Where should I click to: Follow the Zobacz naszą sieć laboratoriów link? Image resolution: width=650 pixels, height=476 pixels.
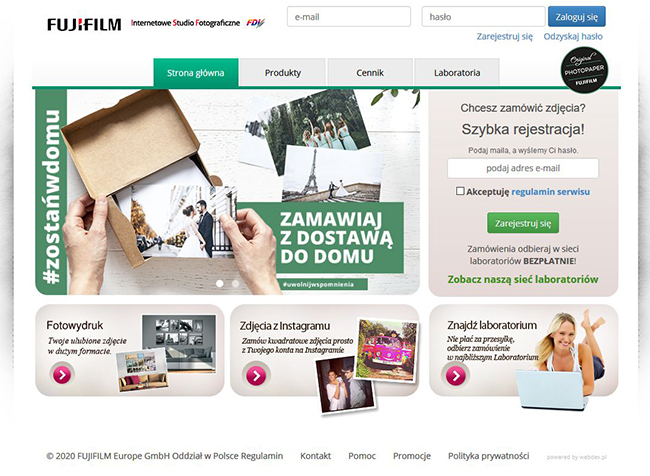522,279
